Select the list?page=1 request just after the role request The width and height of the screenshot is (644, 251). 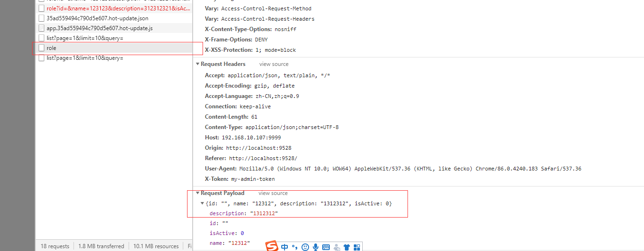coord(114,58)
